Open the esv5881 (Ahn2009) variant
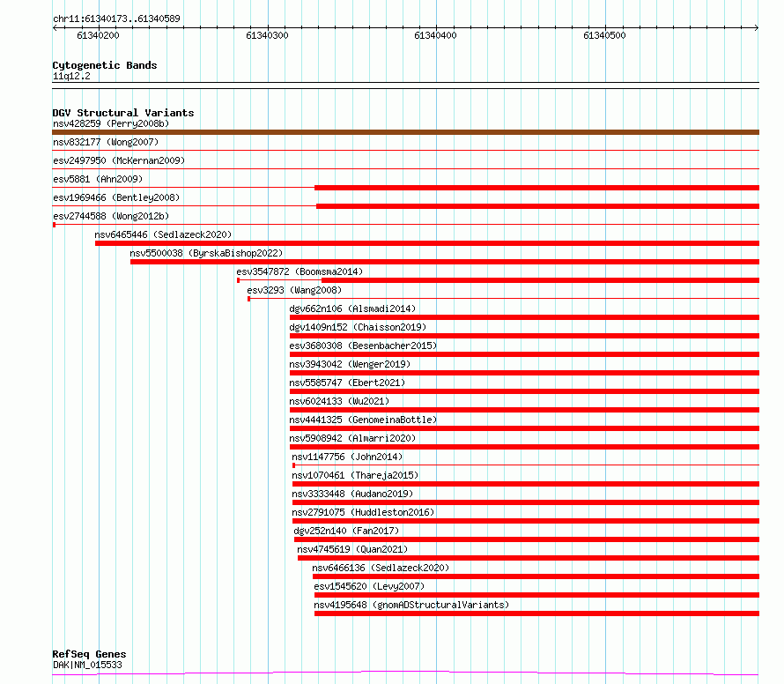784x684 pixels. point(98,179)
